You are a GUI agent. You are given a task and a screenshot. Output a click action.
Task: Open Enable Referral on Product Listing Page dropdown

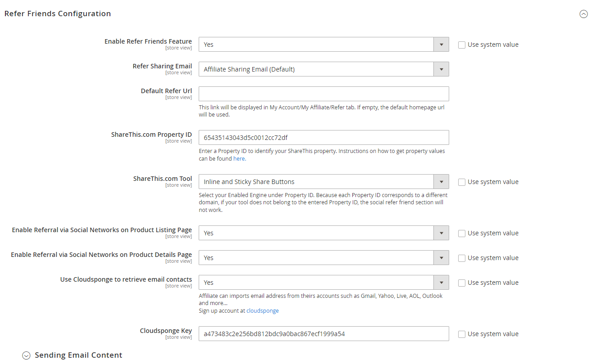[323, 233]
